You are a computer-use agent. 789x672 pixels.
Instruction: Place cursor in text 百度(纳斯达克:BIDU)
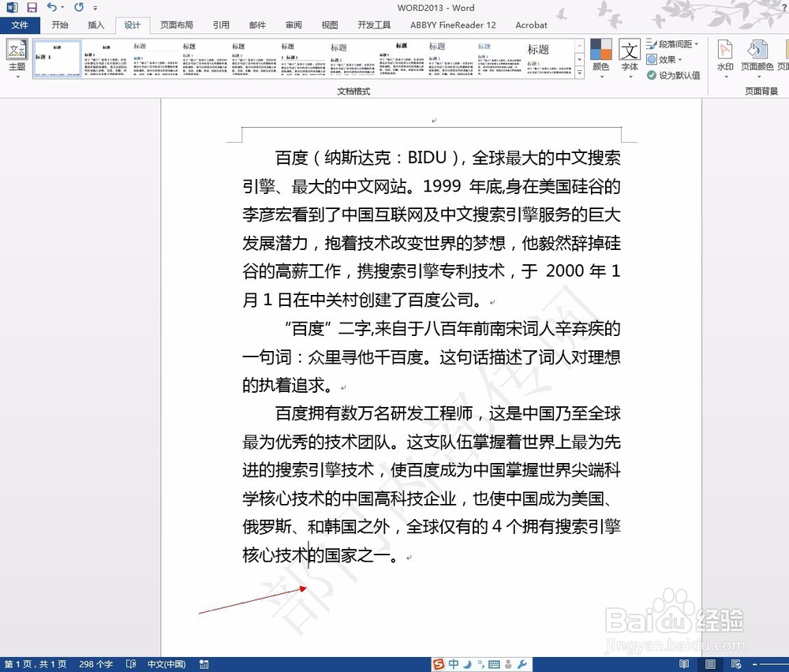(x=370, y=158)
